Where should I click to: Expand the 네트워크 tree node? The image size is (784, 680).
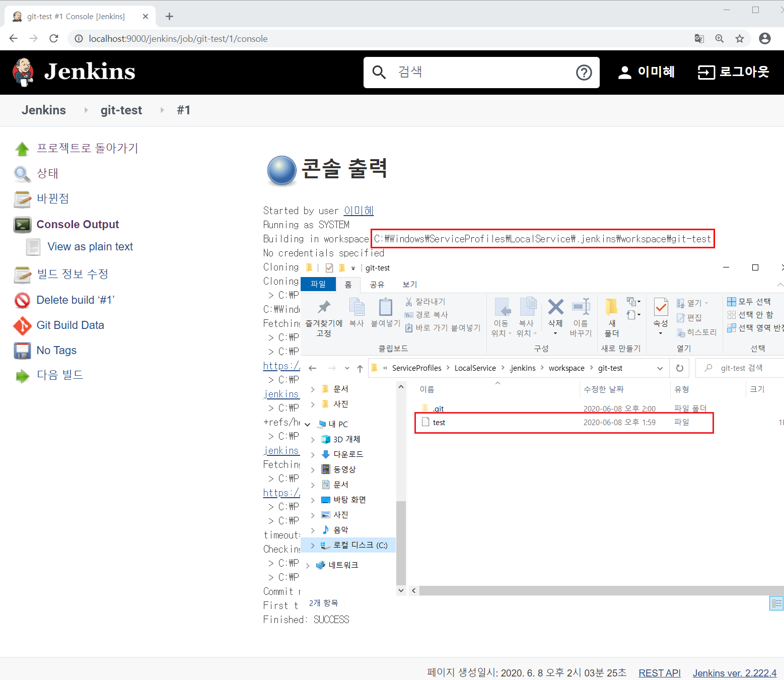[308, 566]
